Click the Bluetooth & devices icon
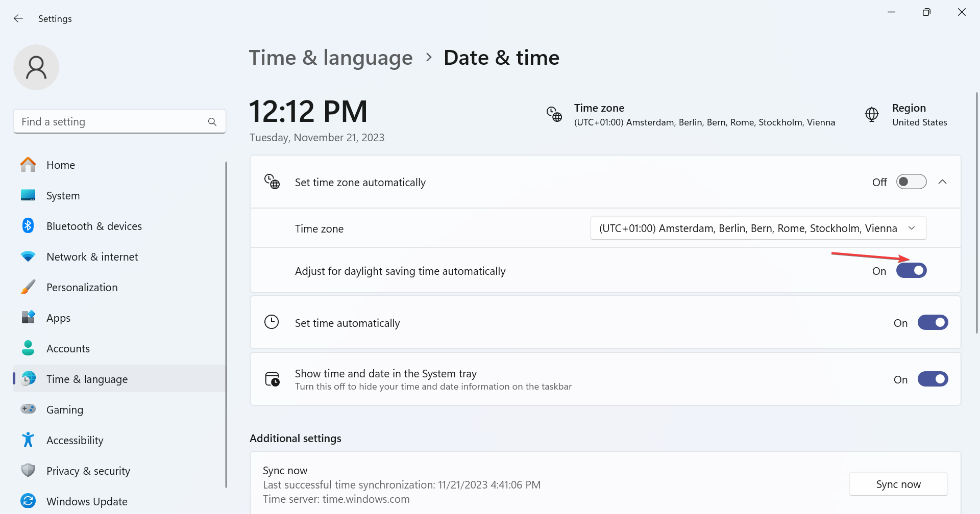980x514 pixels. click(28, 226)
